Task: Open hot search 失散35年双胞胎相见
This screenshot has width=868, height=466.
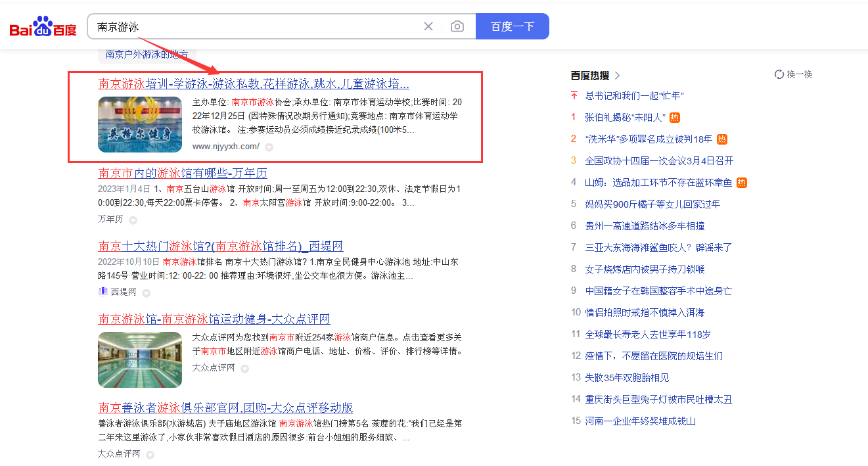Action: pyautogui.click(x=627, y=378)
